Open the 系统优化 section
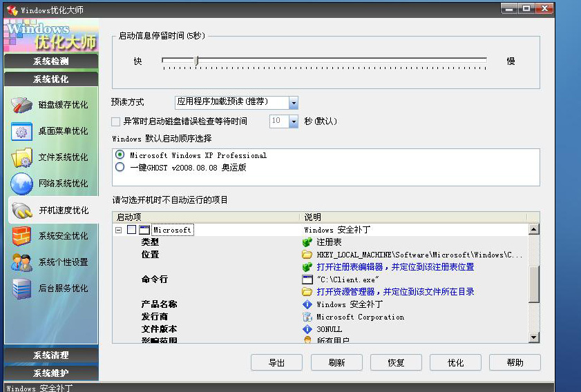This screenshot has width=581, height=392. 51,79
